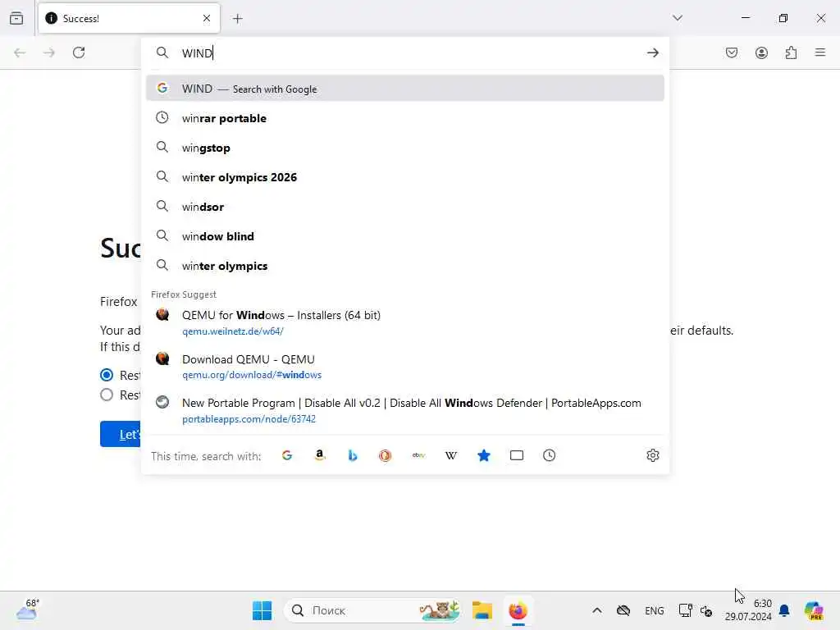
Task: Open the New Portable Program PortableApps suggestion
Action: [405, 410]
